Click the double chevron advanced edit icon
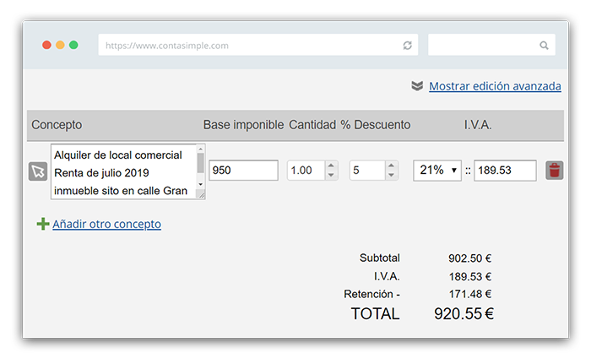591x364 pixels. tap(417, 86)
